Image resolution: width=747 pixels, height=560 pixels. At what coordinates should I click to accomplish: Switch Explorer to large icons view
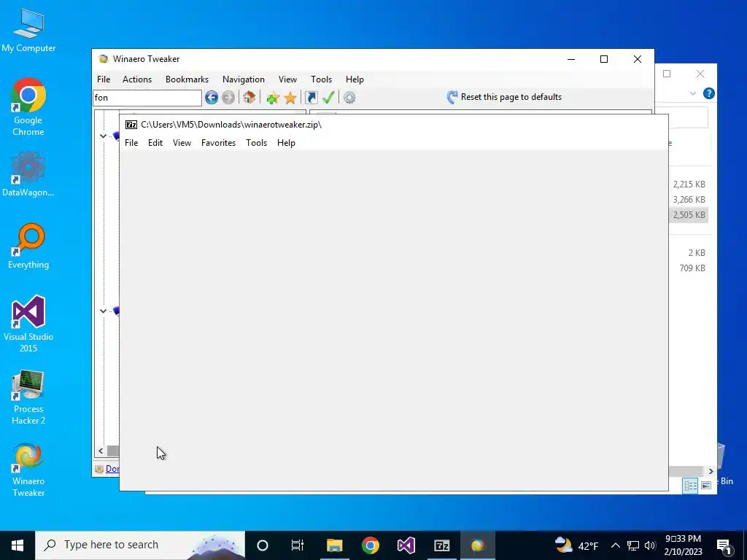click(x=706, y=485)
